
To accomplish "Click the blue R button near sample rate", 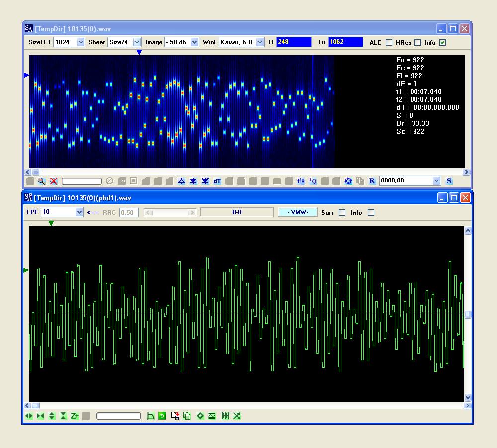I will [x=372, y=181].
